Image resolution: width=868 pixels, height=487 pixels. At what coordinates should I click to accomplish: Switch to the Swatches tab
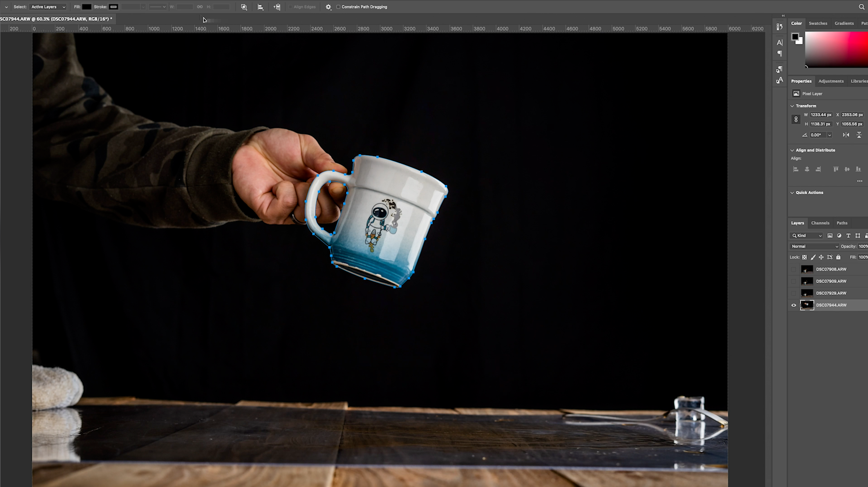point(818,23)
